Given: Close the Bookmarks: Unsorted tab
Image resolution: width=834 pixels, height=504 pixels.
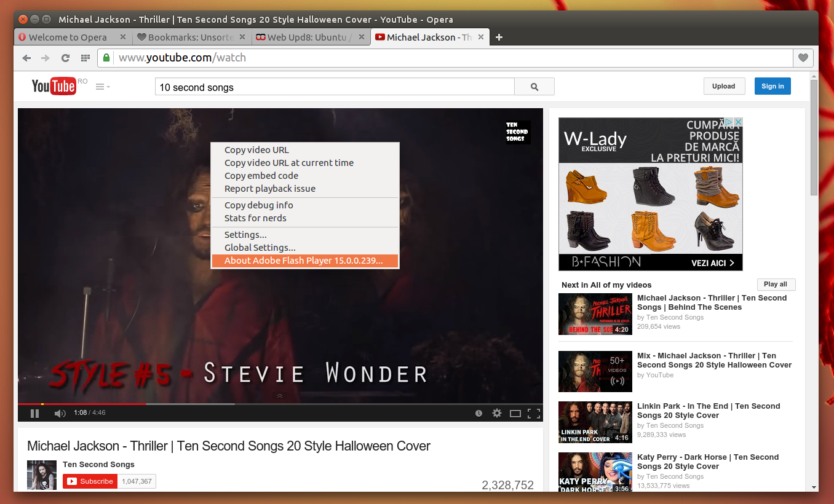Looking at the screenshot, I should click(x=242, y=37).
